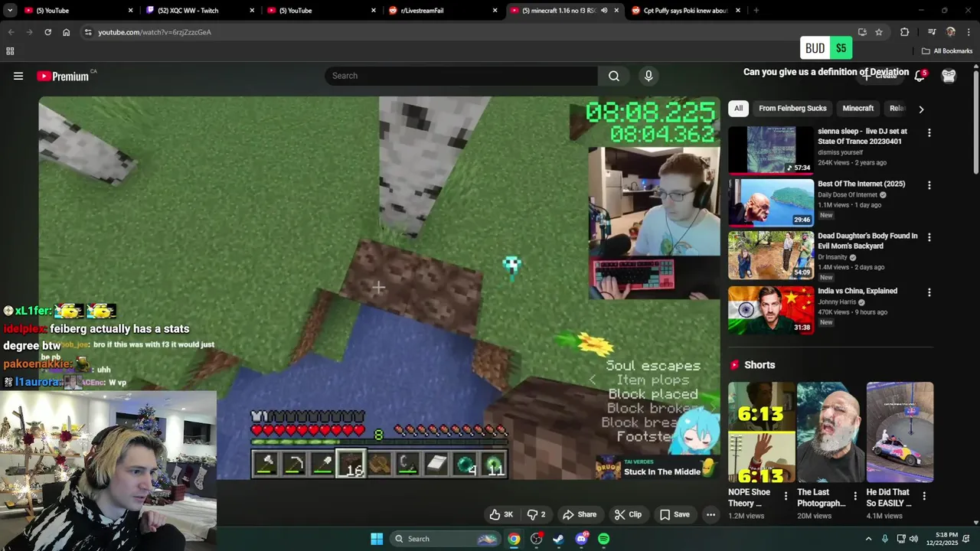Bookmark this page with the star
This screenshot has width=980, height=551.
point(879,32)
